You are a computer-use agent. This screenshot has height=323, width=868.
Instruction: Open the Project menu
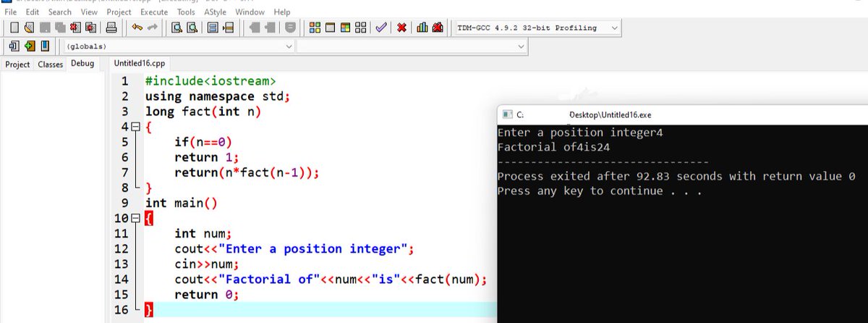pos(119,12)
